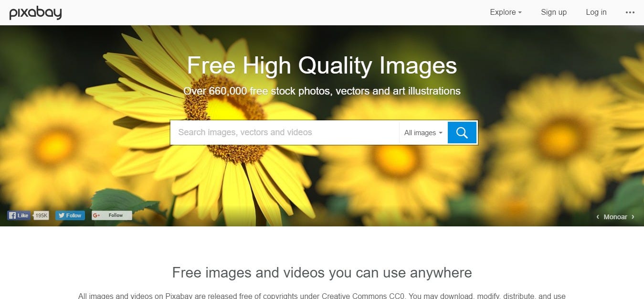Click the Pixabay logo
This screenshot has width=644, height=299.
click(x=35, y=13)
